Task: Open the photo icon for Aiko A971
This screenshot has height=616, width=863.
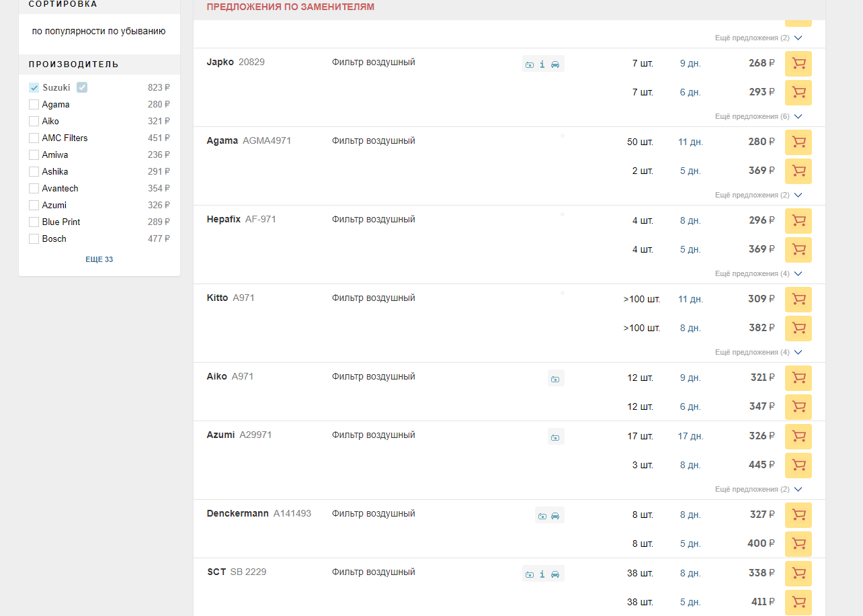Action: (x=555, y=379)
